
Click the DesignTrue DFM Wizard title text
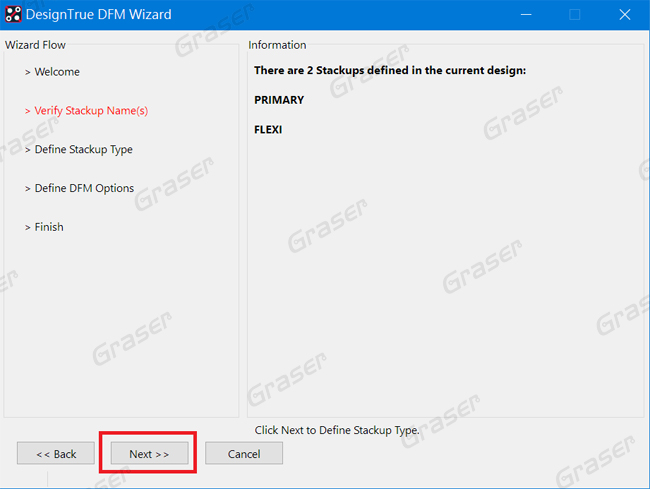tap(98, 15)
